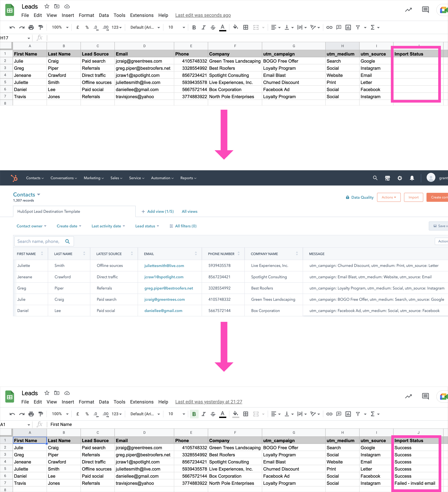Click print icon in top Leads sheet toolbar
448x492 pixels.
pos(31,27)
